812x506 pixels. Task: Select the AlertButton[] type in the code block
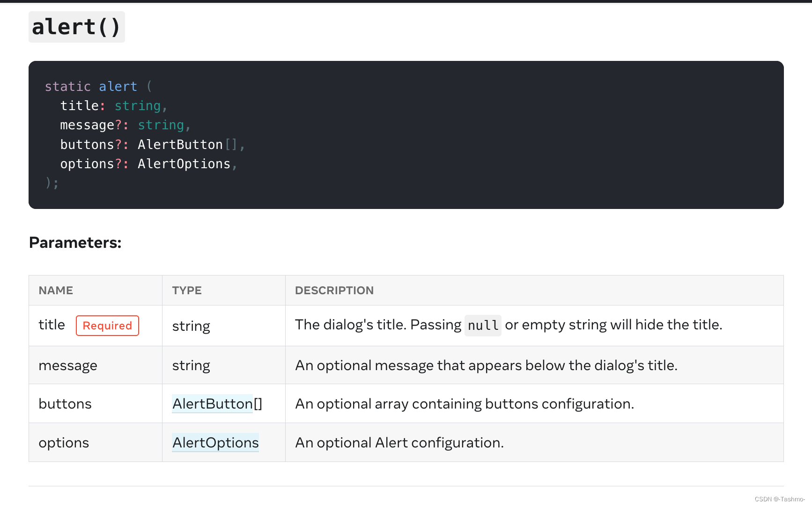[187, 144]
